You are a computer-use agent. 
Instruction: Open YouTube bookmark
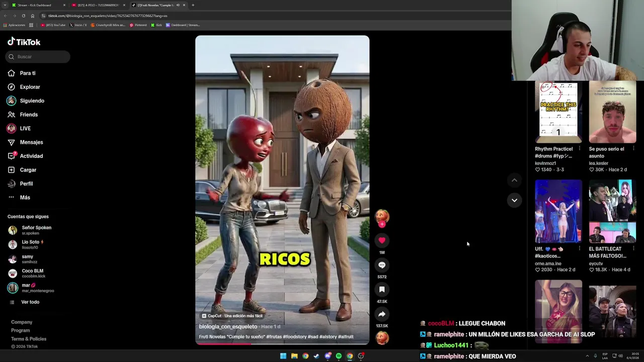coord(53,25)
